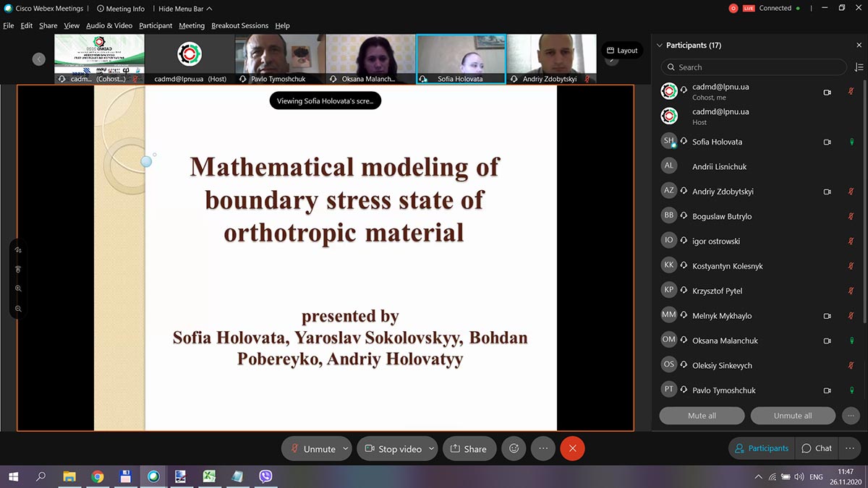Viewport: 868px width, 488px height.
Task: Expand the audio options arrow beside Unmute
Action: (345, 448)
